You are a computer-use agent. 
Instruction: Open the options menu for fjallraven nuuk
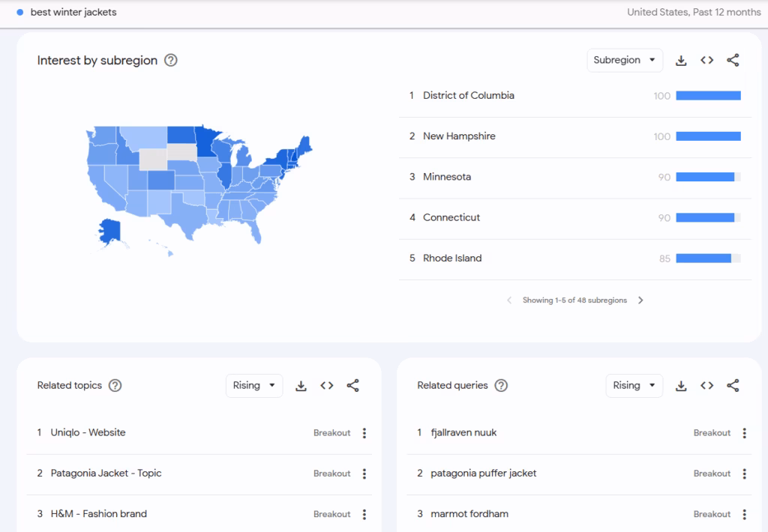coord(744,432)
